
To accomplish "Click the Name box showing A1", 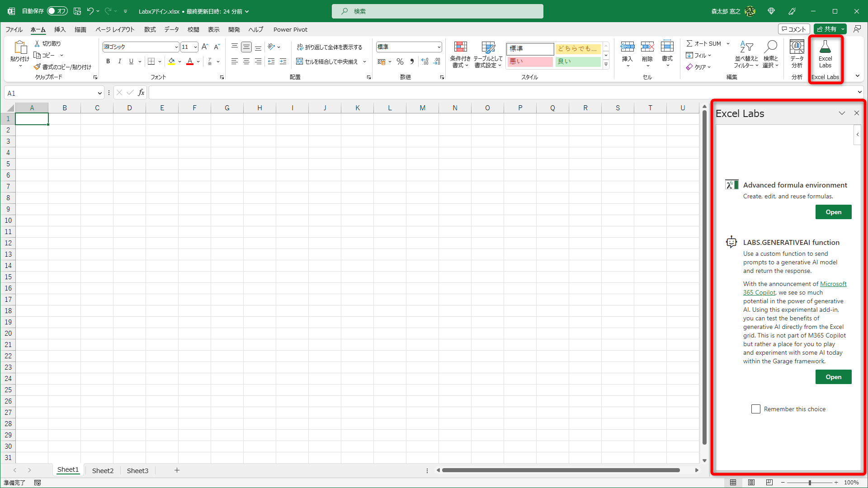I will (x=51, y=93).
